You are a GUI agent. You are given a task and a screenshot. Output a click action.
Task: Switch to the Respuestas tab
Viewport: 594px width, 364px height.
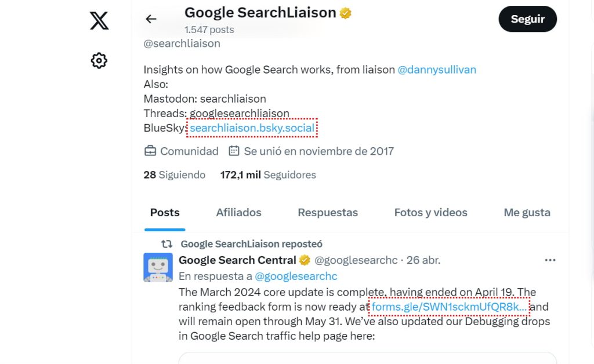328,213
